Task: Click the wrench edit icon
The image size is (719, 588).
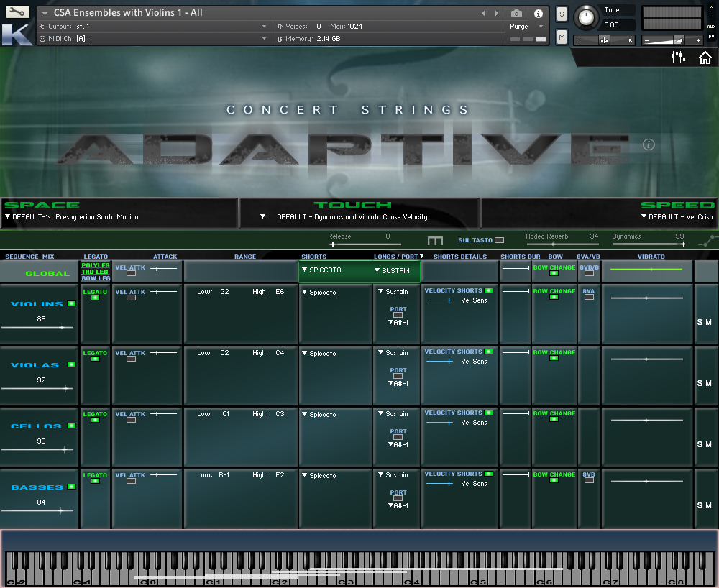Action: coord(17,12)
